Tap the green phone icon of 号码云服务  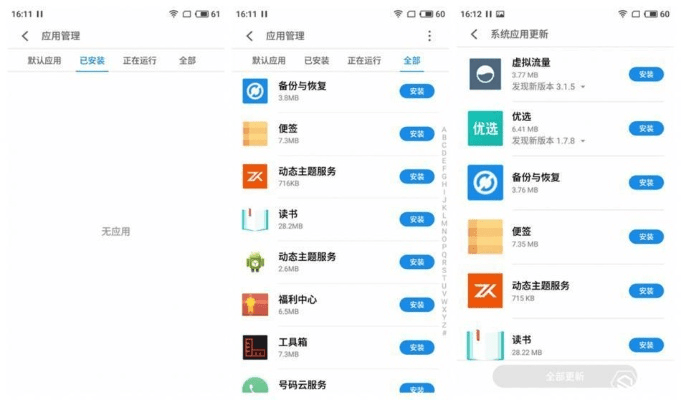click(x=255, y=386)
